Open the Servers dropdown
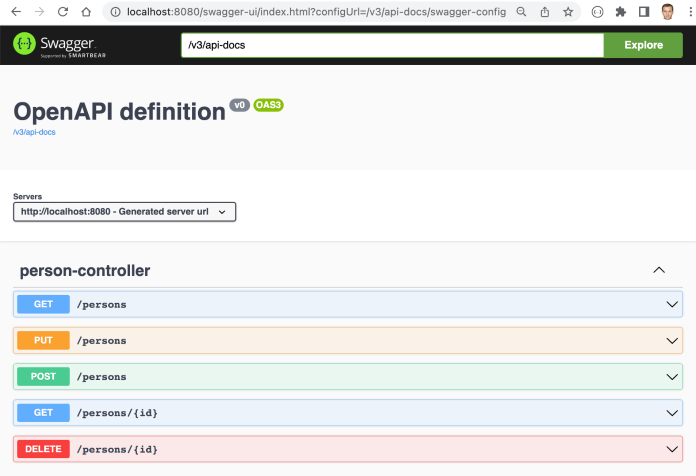This screenshot has width=696, height=476. [x=125, y=211]
